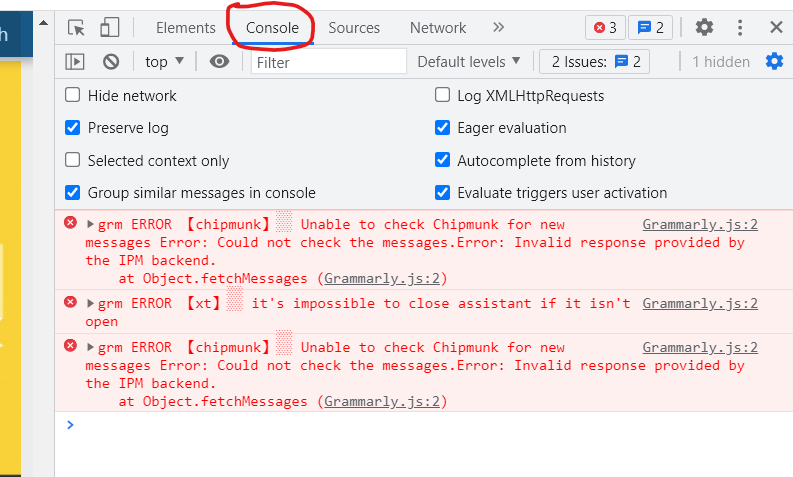Click the blue console settings gear

tap(774, 61)
